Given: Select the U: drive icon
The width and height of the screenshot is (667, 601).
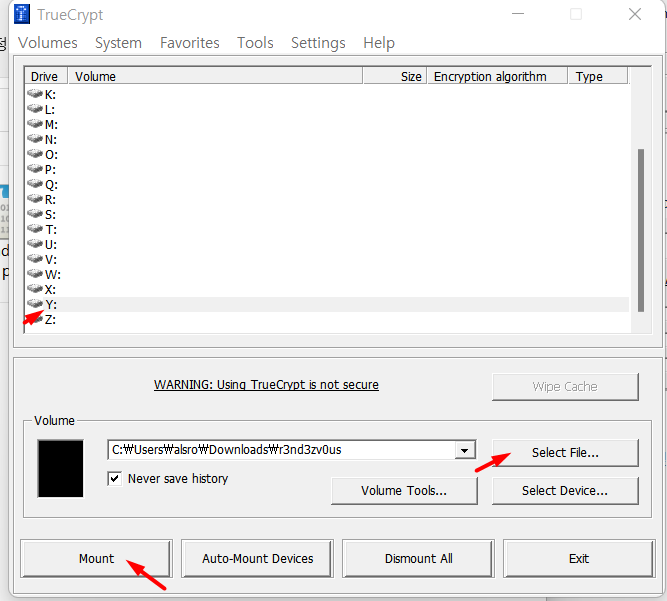Looking at the screenshot, I should pos(35,244).
